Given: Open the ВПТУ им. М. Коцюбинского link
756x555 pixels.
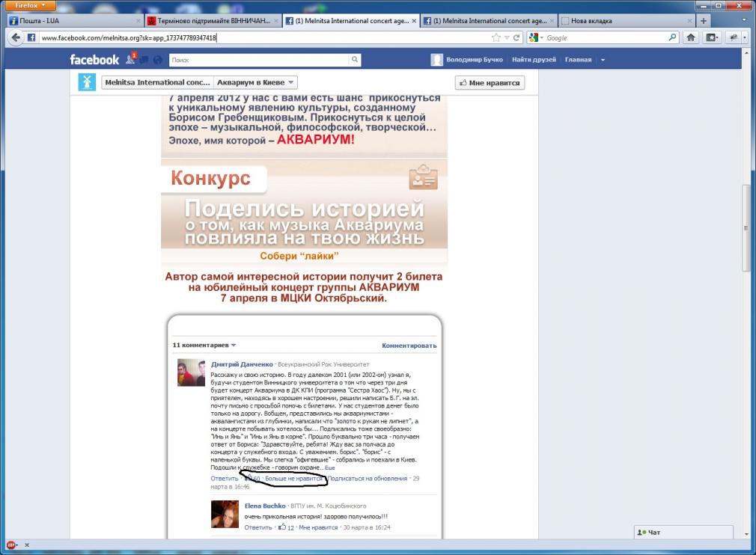Looking at the screenshot, I should tap(329, 506).
